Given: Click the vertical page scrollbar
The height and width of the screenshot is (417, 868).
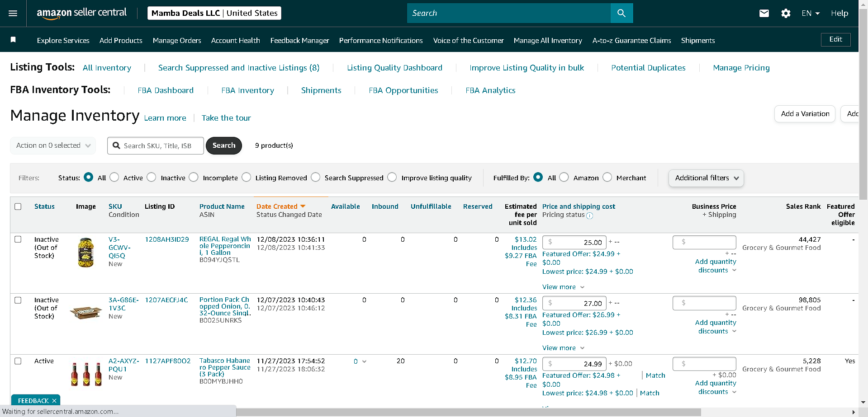Looking at the screenshot, I should coord(863,105).
